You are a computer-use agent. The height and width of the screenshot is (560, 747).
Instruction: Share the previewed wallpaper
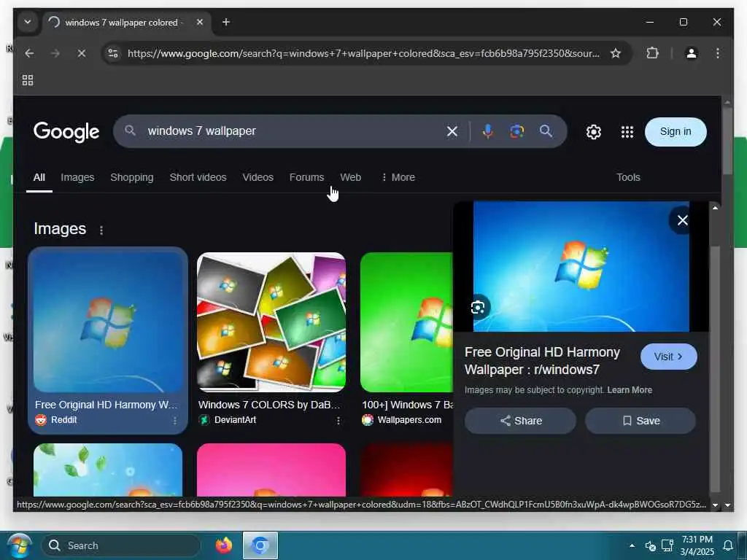pos(520,421)
